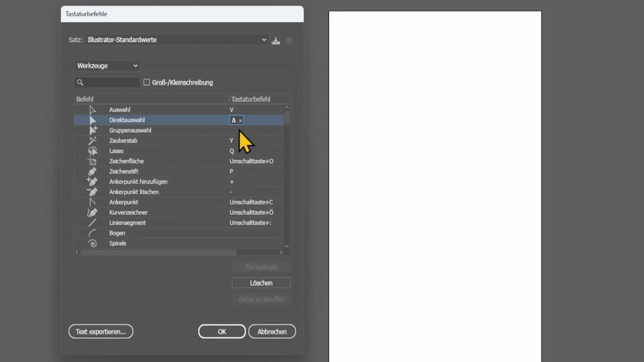
Task: Select the Lasso row label
Action: (x=116, y=151)
